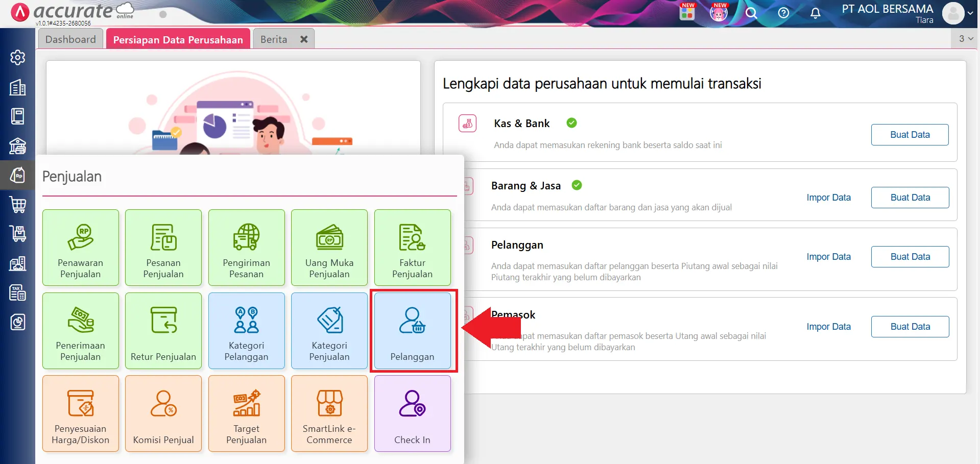Viewport: 980px width, 464px height.
Task: Open the Settings gear in sidebar
Action: click(18, 57)
